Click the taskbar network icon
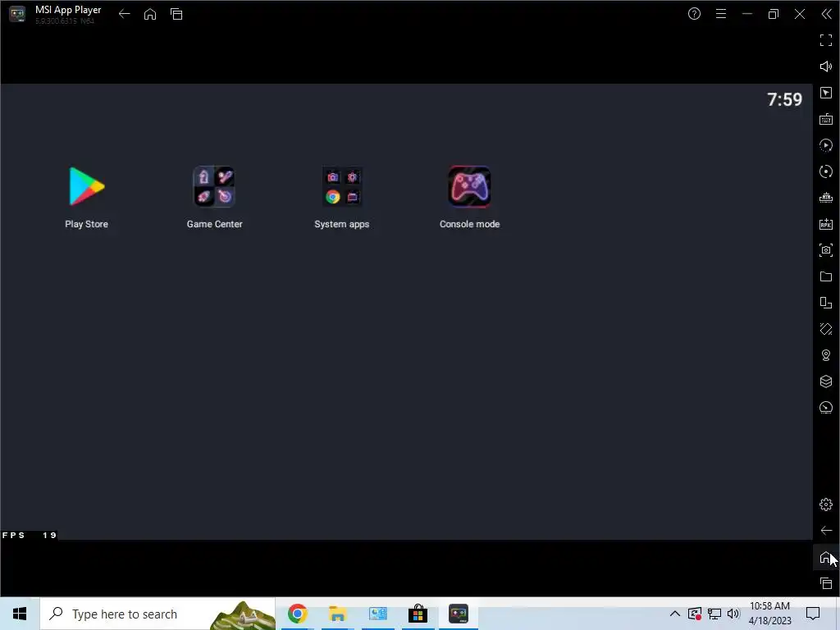This screenshot has height=630, width=840. pyautogui.click(x=714, y=614)
